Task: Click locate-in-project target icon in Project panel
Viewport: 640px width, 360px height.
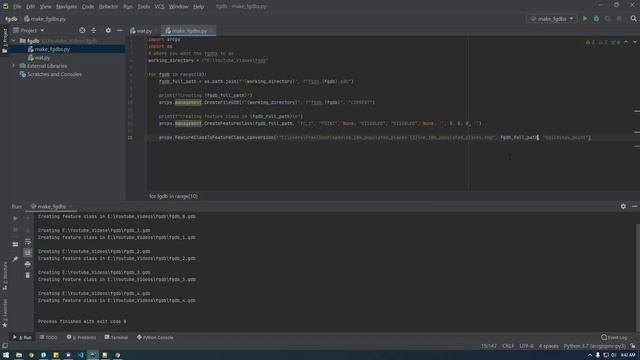Action: (82, 31)
